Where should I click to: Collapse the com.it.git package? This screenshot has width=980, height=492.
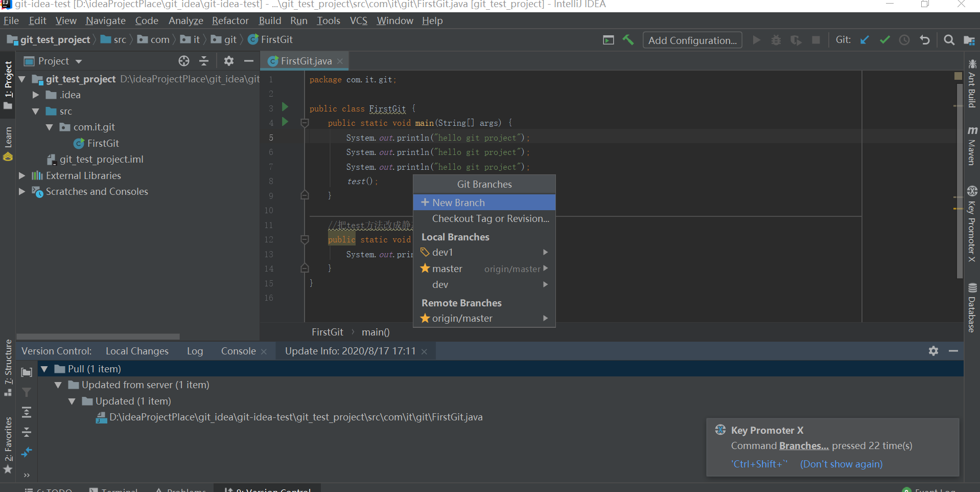(50, 127)
